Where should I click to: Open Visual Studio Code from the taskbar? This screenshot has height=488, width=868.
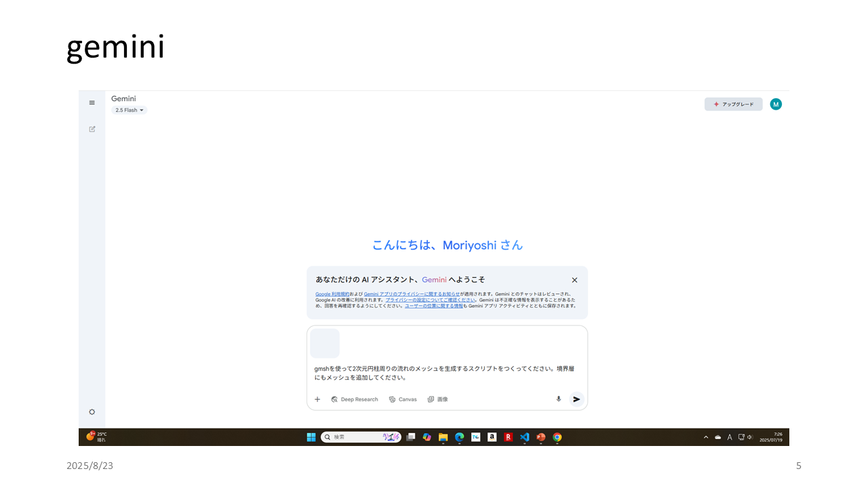tap(524, 437)
